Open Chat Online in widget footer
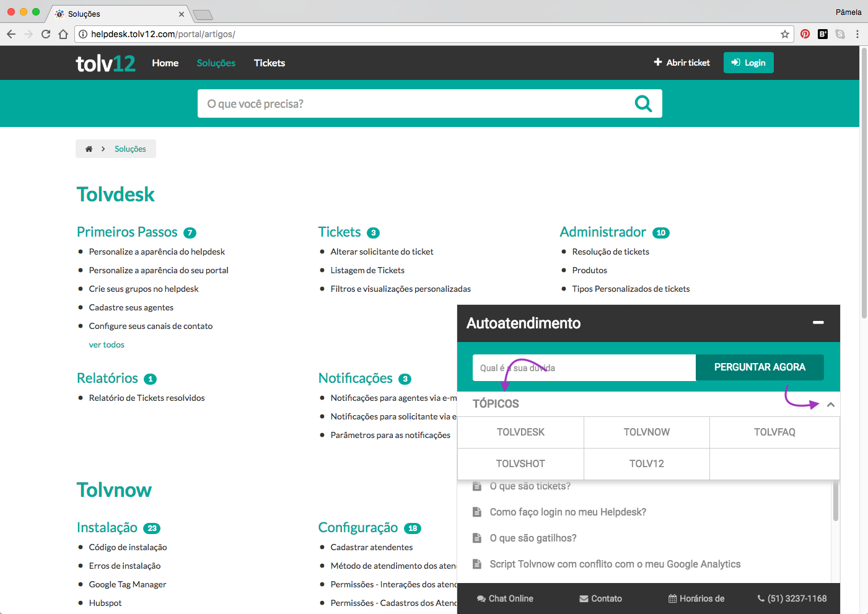The width and height of the screenshot is (868, 614). 505,599
